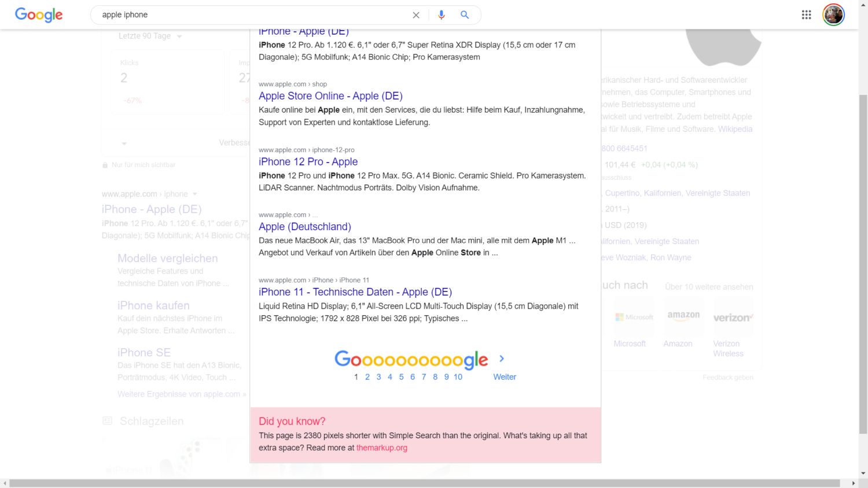Click the Google logo in header
Screen dimensions: 868x488
click(x=39, y=15)
